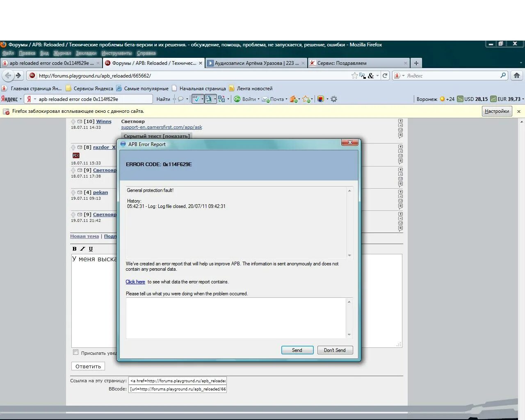Dismiss the popup-blocked notification bar
The width and height of the screenshot is (525, 420).
pyautogui.click(x=519, y=111)
